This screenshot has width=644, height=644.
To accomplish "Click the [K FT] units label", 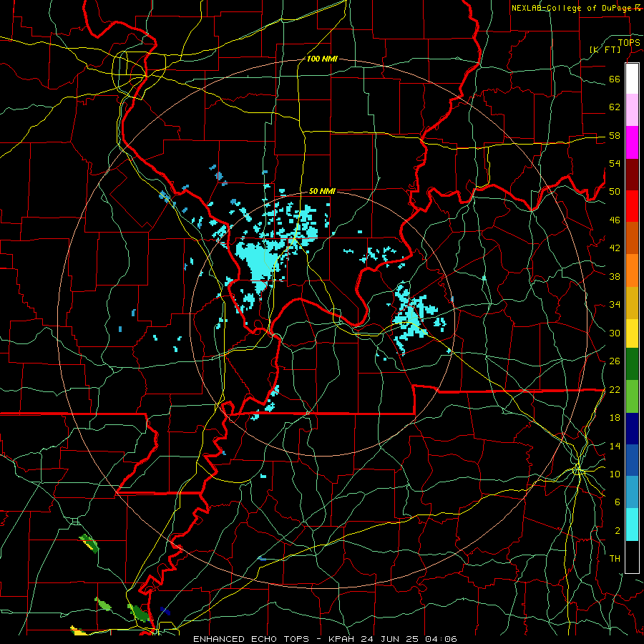I will pyautogui.click(x=605, y=49).
